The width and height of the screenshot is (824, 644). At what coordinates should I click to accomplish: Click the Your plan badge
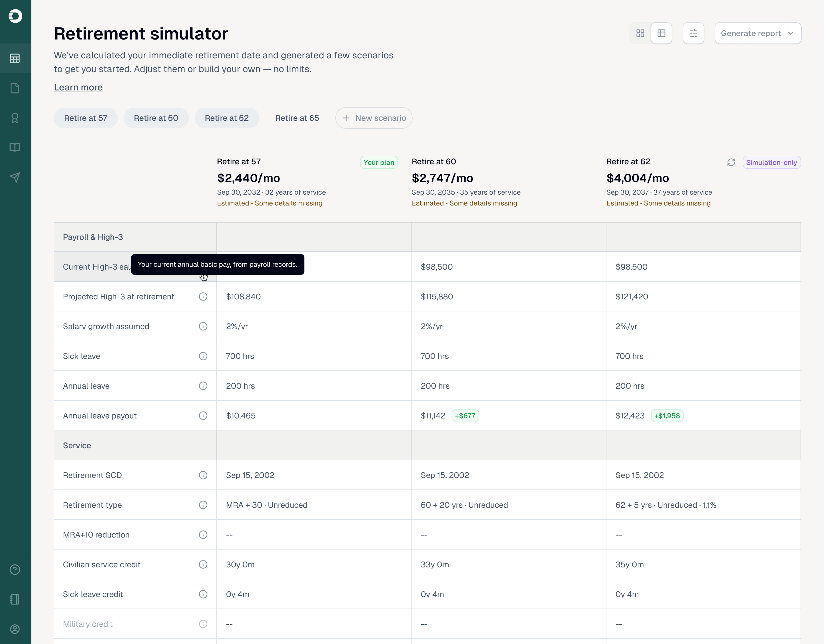379,162
